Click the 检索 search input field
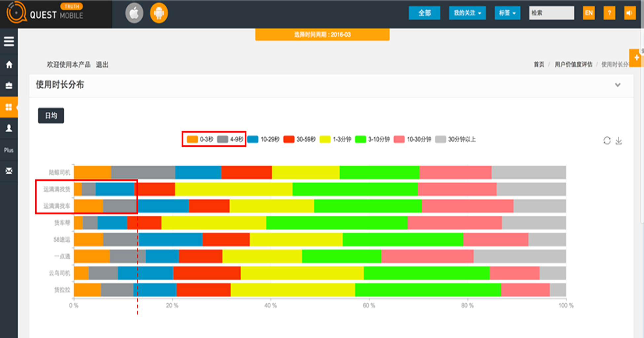The width and height of the screenshot is (644, 338). [551, 13]
